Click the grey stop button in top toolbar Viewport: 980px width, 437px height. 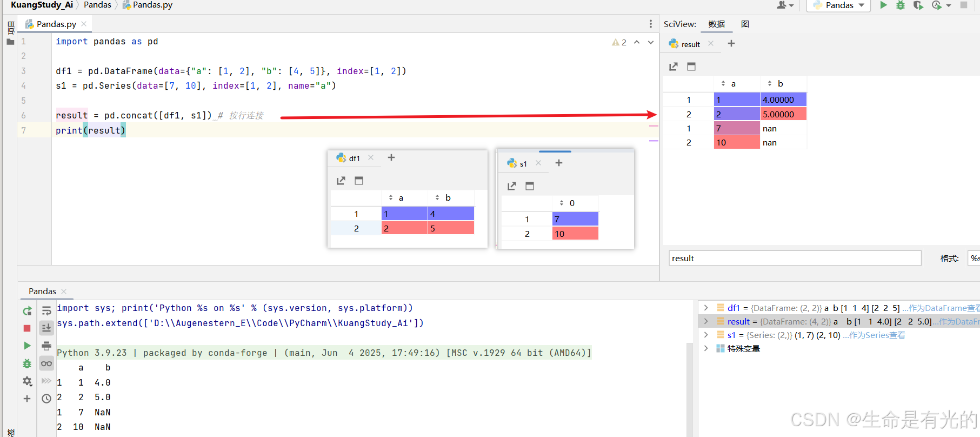(964, 5)
